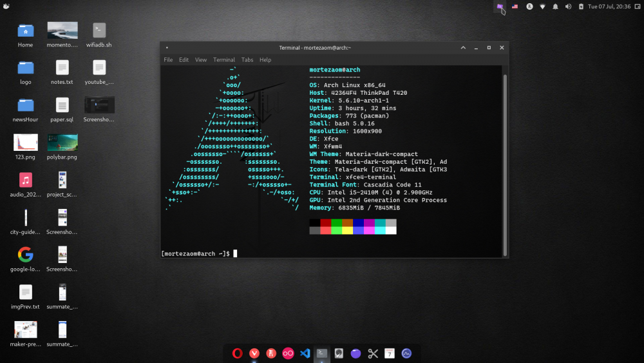Select the polybar.png thumbnail on desktop
The height and width of the screenshot is (363, 644).
[x=62, y=147]
